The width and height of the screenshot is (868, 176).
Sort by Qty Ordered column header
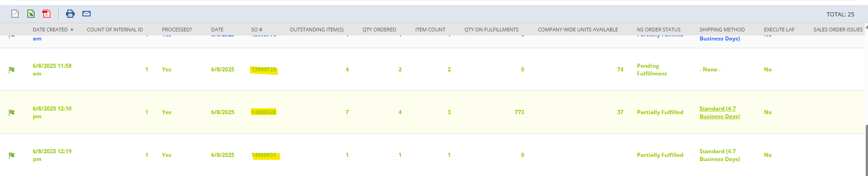point(379,30)
